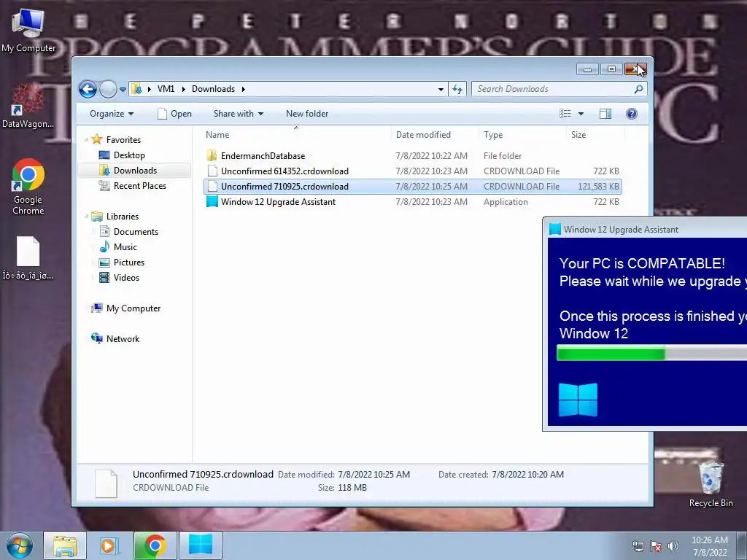Select My Computer in navigation pane

coord(133,308)
